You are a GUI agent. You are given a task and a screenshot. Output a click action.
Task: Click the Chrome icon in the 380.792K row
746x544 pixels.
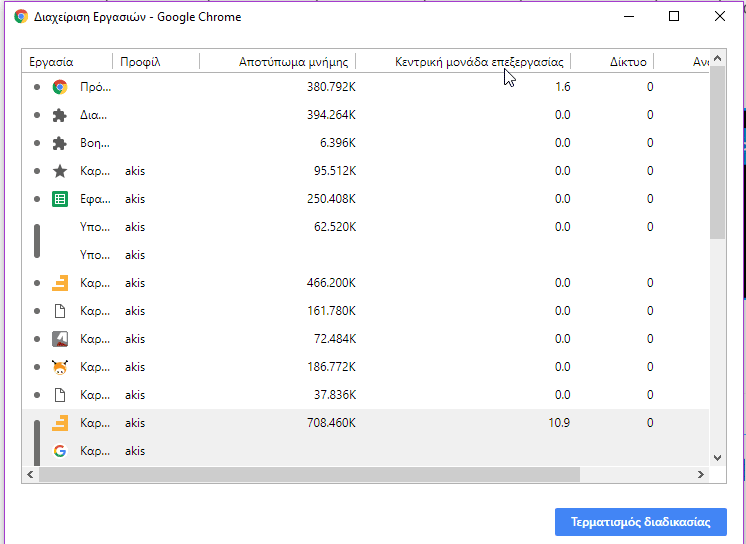tap(60, 87)
